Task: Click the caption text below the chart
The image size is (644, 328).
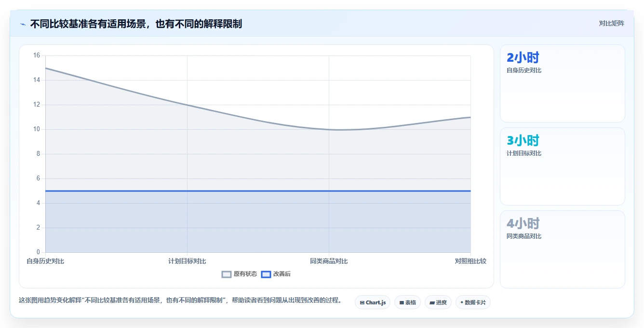Action: click(180, 300)
